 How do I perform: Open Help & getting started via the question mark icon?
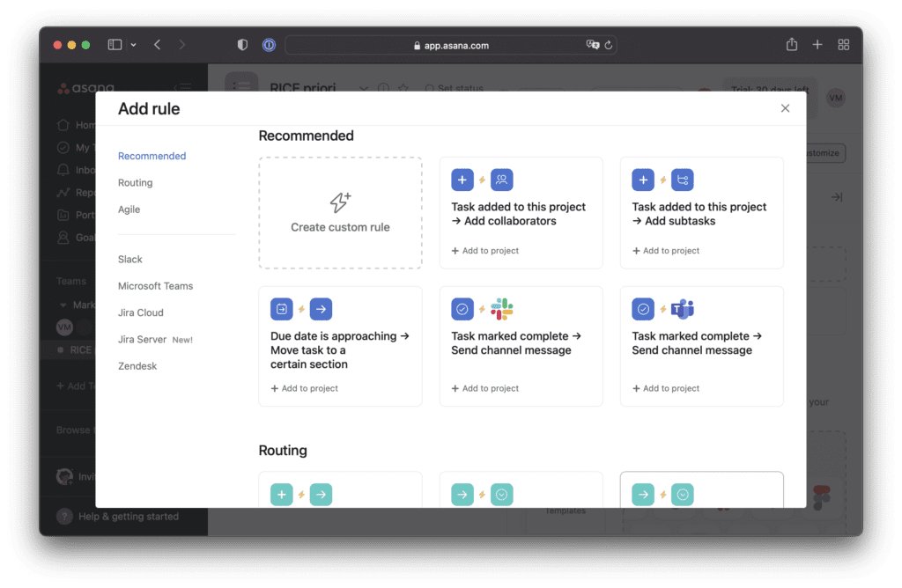click(64, 517)
